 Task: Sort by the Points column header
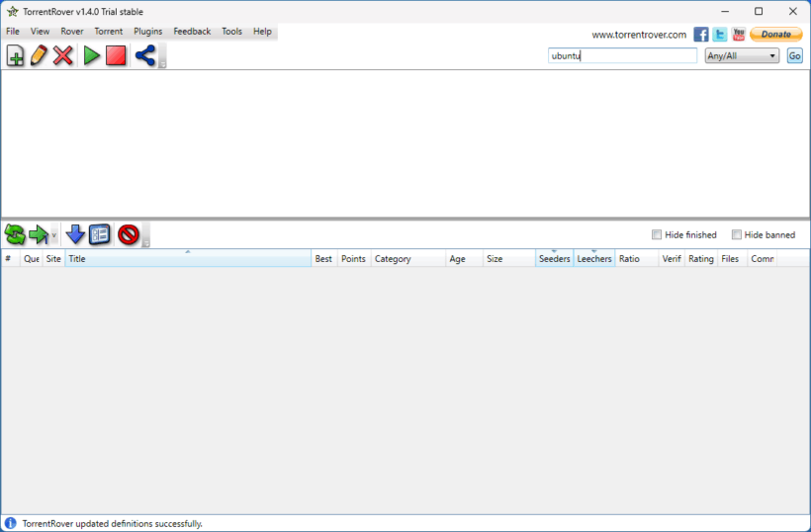pyautogui.click(x=354, y=258)
